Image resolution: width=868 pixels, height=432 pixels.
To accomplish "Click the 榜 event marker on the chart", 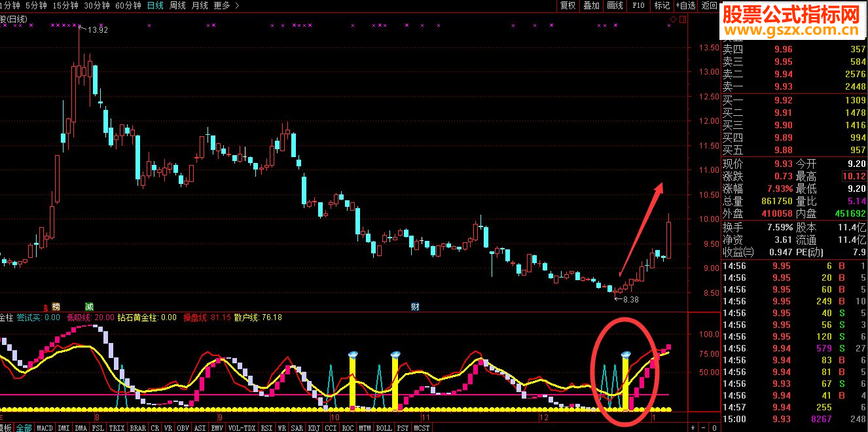I will (x=56, y=306).
